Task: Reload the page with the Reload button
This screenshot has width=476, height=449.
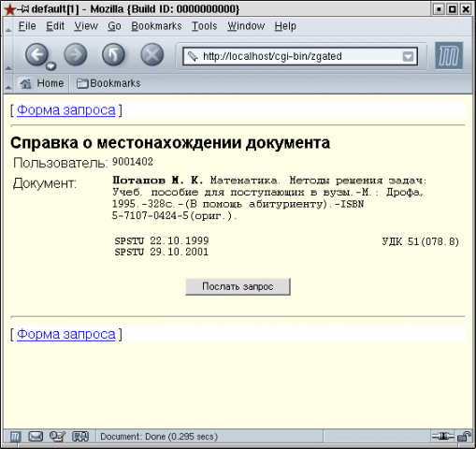Action: coord(113,55)
